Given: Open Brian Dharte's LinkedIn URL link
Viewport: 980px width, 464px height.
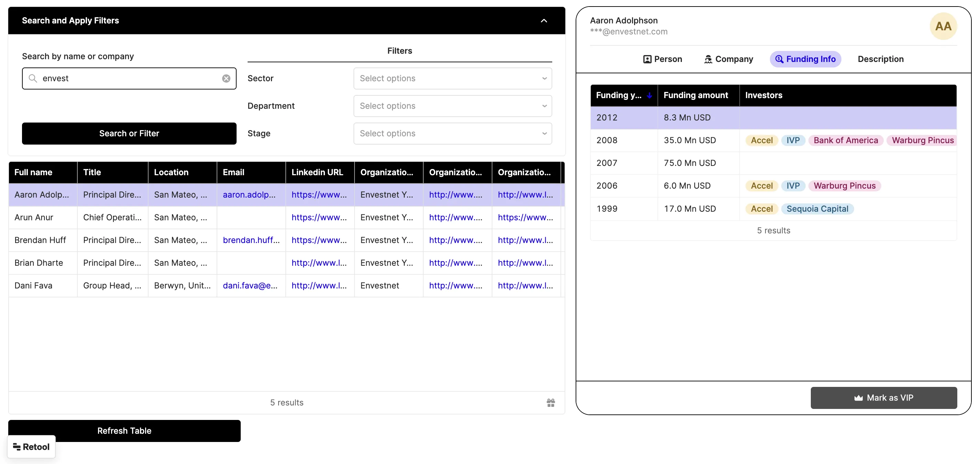Looking at the screenshot, I should [x=319, y=263].
